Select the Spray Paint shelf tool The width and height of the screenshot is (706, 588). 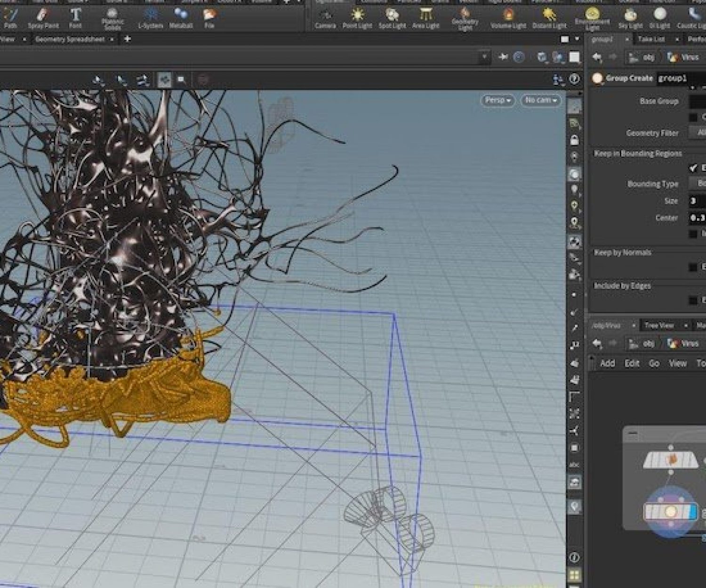coord(43,17)
